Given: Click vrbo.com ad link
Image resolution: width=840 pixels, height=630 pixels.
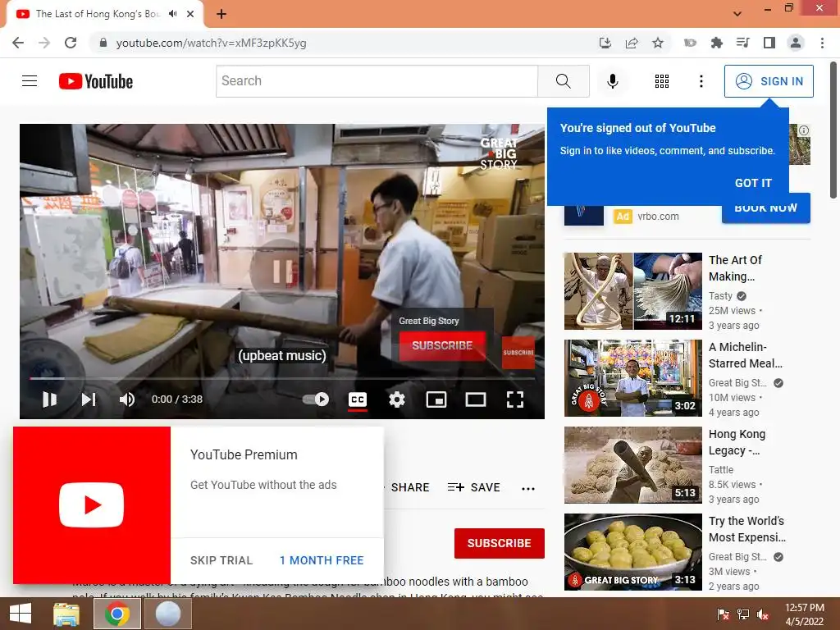Looking at the screenshot, I should (x=658, y=217).
